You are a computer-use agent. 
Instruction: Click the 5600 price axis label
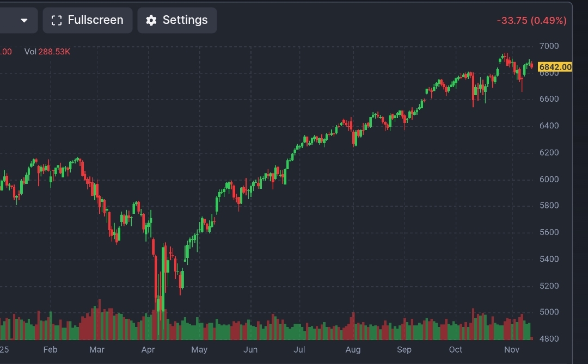549,232
